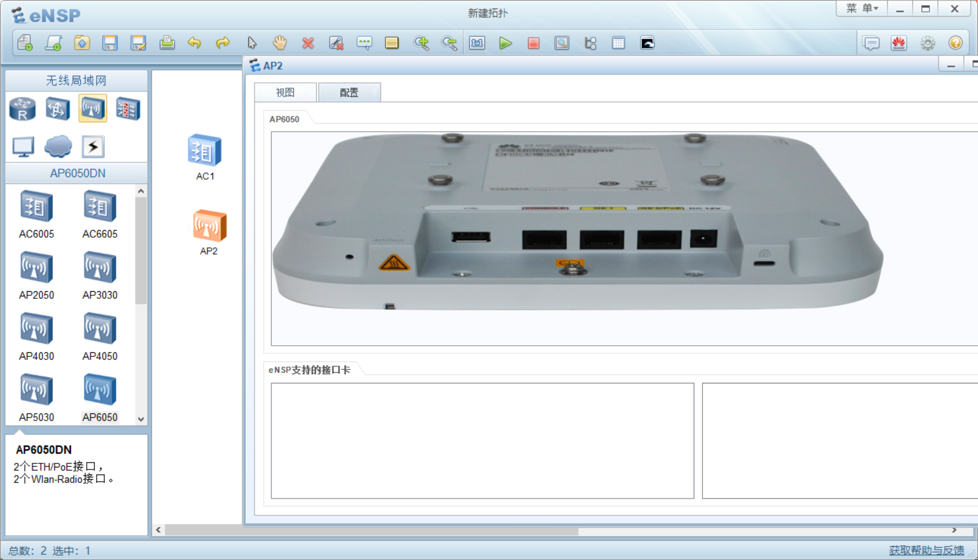Click the fit to screen icon
This screenshot has height=560, width=978.
[477, 43]
